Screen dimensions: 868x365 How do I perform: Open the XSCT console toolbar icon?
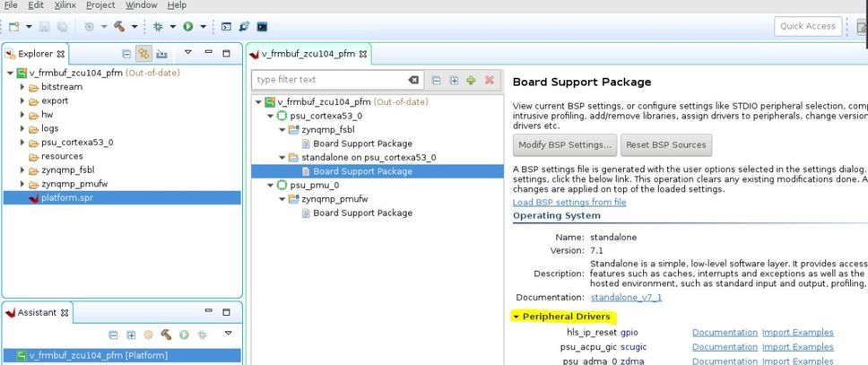tap(226, 27)
